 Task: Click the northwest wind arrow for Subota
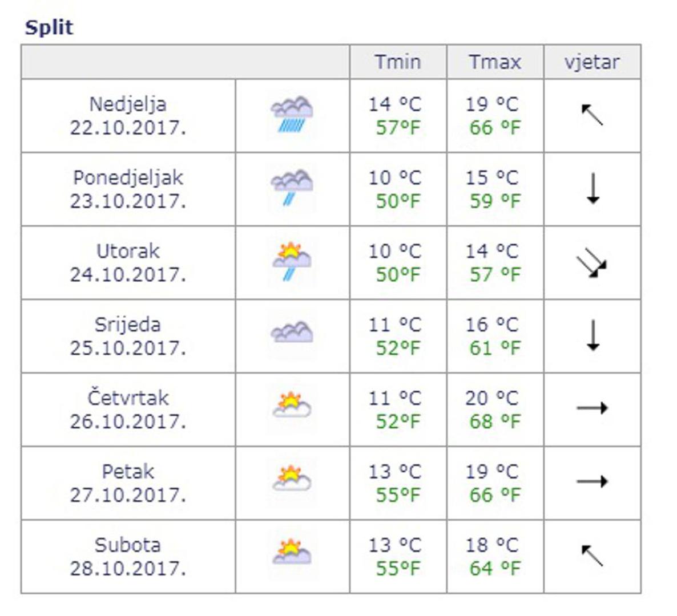tap(592, 556)
